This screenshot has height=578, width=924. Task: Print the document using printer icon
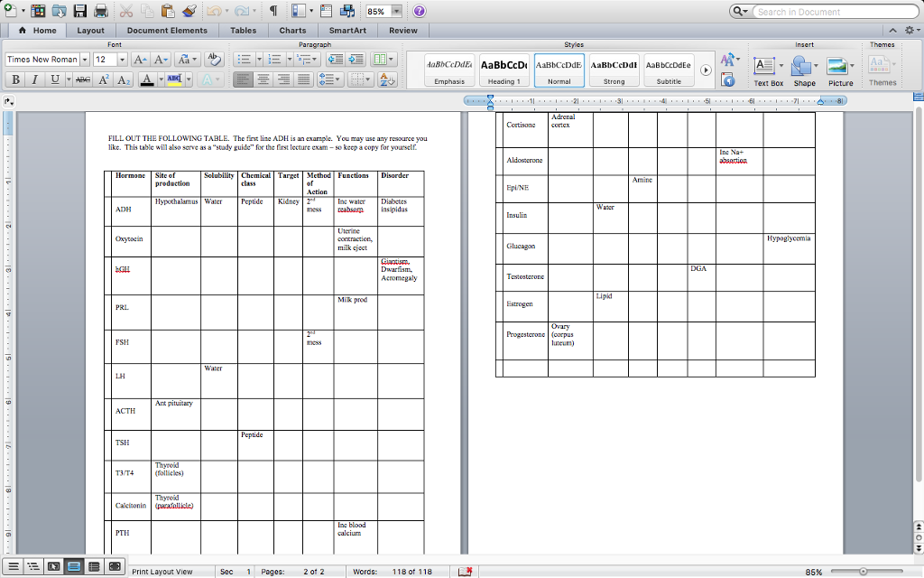pos(101,12)
